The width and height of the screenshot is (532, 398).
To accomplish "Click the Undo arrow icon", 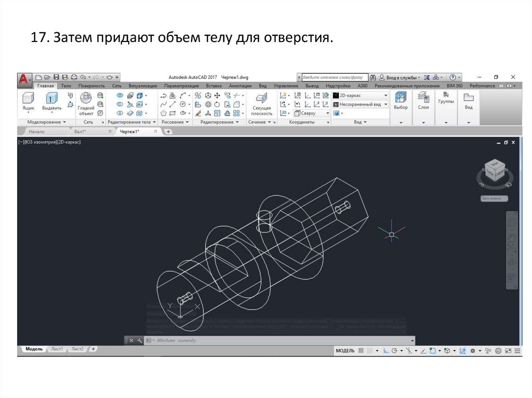I will tap(83, 77).
